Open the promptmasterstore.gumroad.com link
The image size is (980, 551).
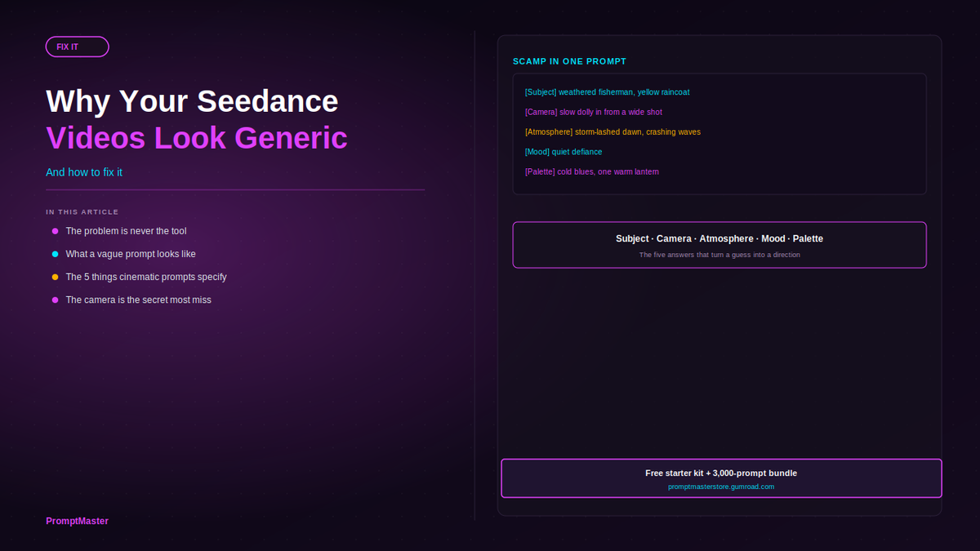tap(721, 487)
